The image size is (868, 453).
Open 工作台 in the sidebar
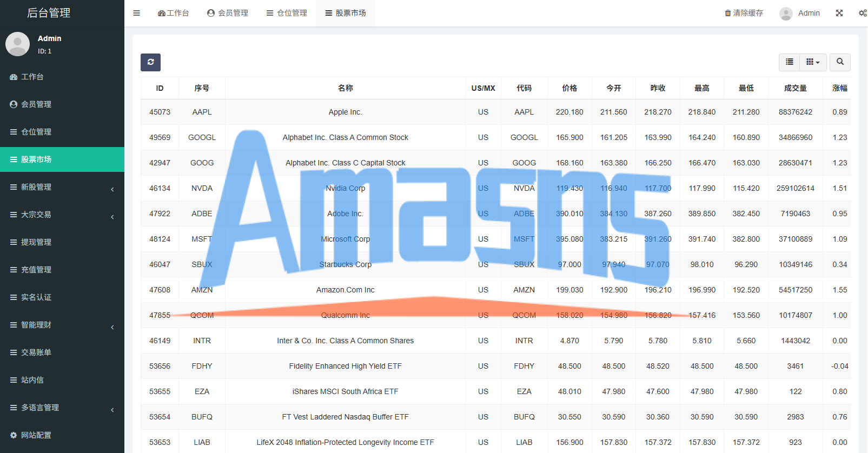point(62,77)
